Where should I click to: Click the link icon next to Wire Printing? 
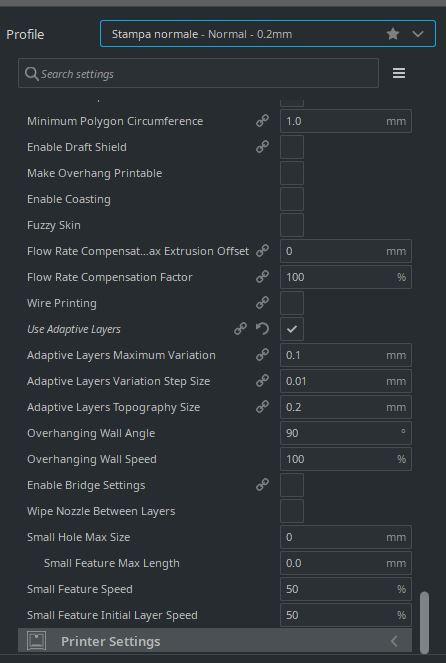[263, 303]
